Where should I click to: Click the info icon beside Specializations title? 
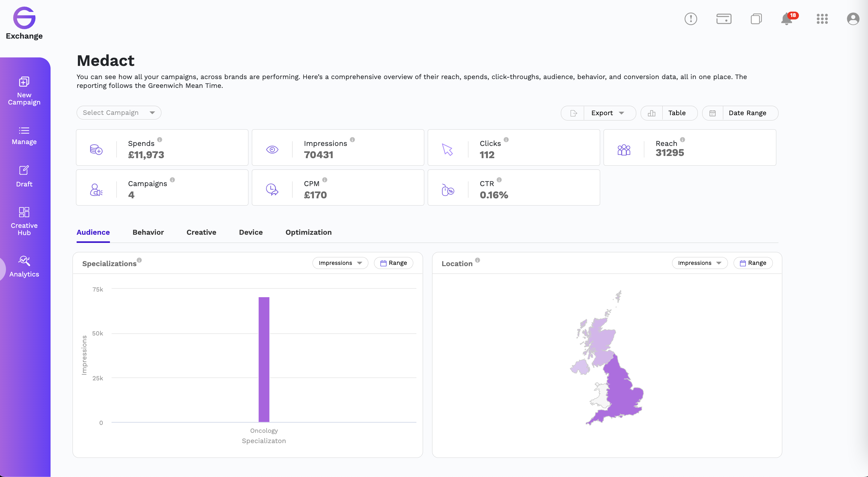click(139, 260)
